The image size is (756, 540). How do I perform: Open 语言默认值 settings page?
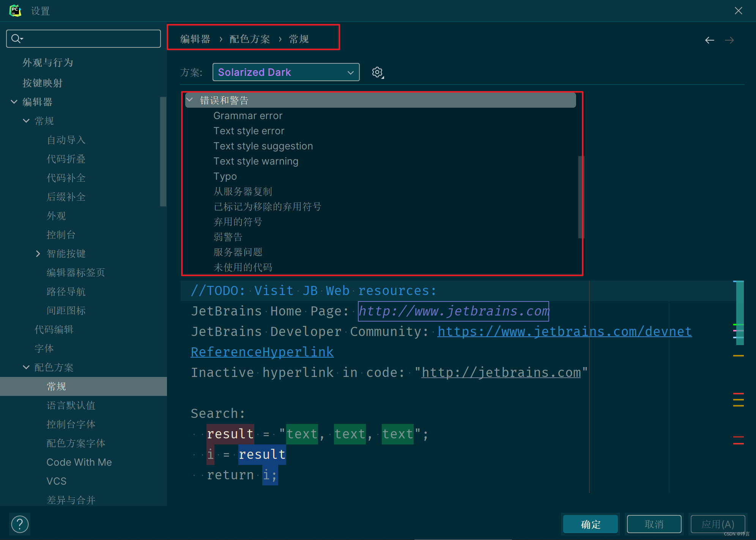point(71,405)
